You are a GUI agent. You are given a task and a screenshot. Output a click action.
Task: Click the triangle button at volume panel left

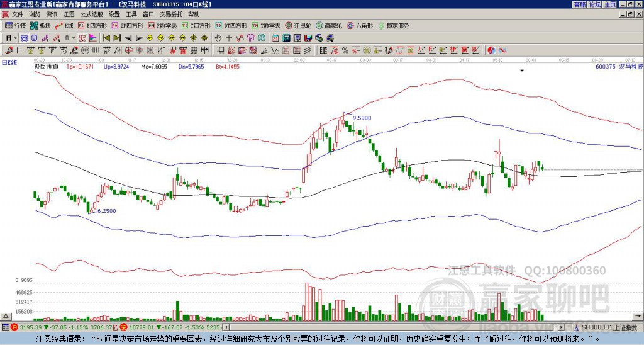point(6,316)
